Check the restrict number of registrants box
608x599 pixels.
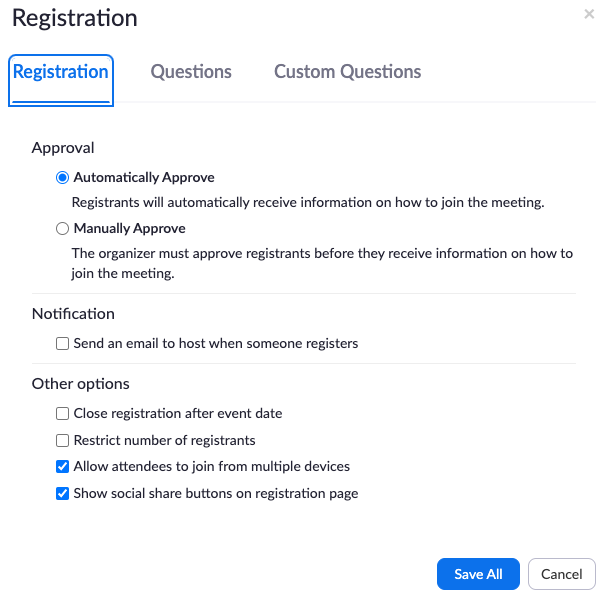[x=62, y=440]
